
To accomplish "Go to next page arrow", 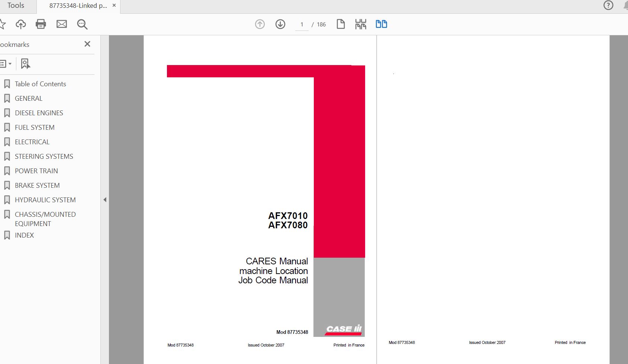I will coord(280,24).
